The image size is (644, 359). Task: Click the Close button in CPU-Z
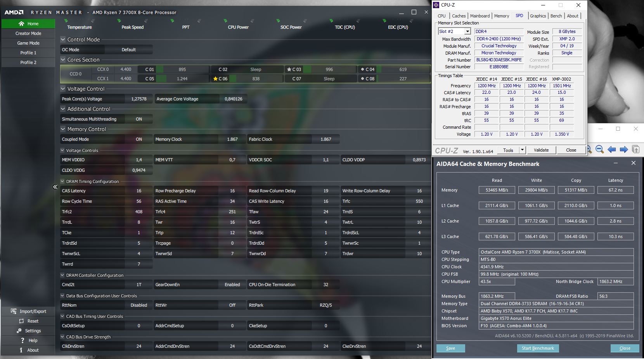pos(571,150)
